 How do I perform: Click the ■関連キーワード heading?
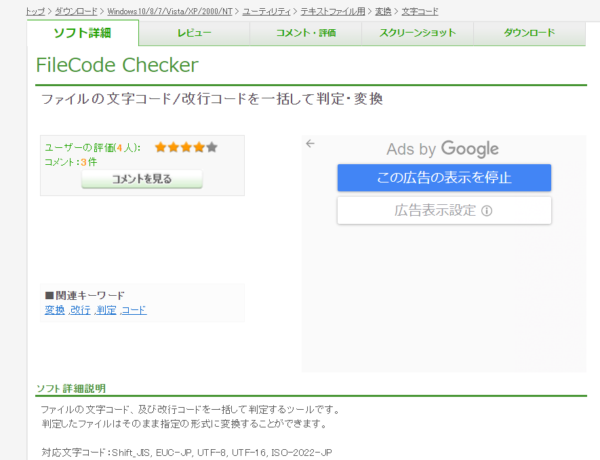click(x=85, y=295)
